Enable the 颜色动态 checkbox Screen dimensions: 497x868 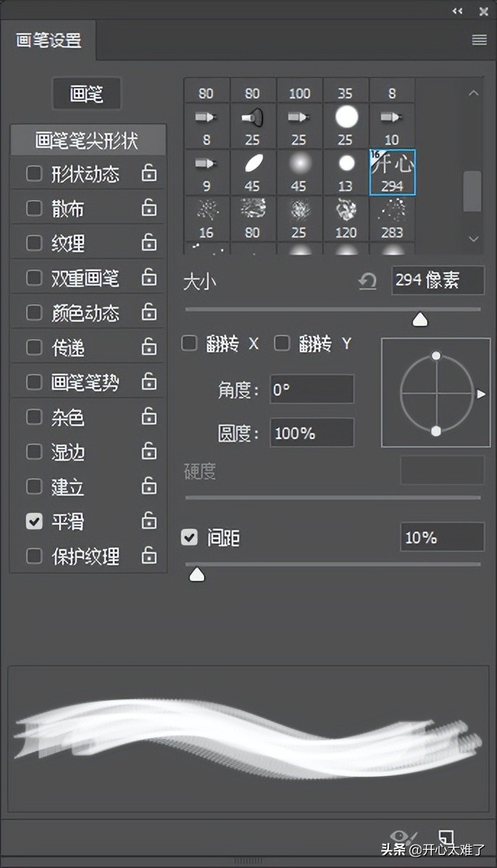34,313
